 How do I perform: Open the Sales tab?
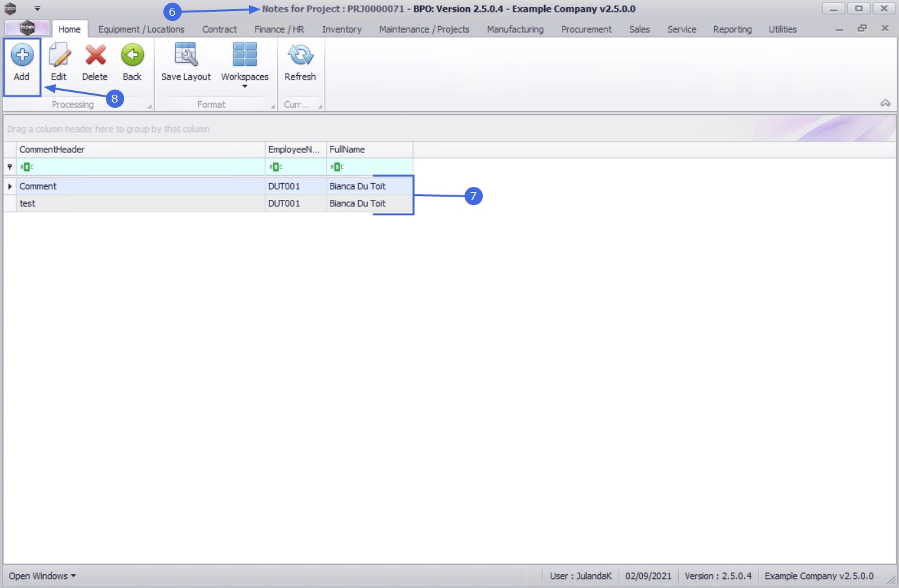click(640, 29)
